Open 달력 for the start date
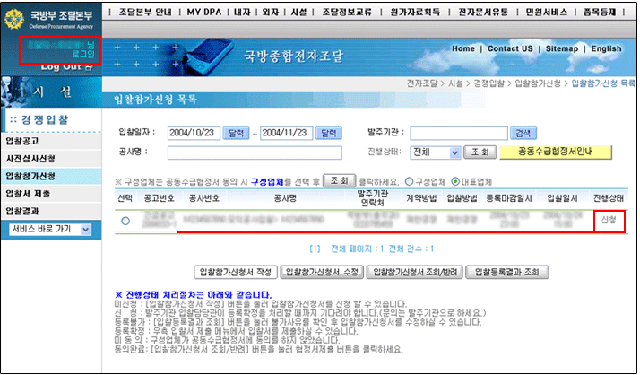Screen dimensions: 640x375 pos(236,133)
